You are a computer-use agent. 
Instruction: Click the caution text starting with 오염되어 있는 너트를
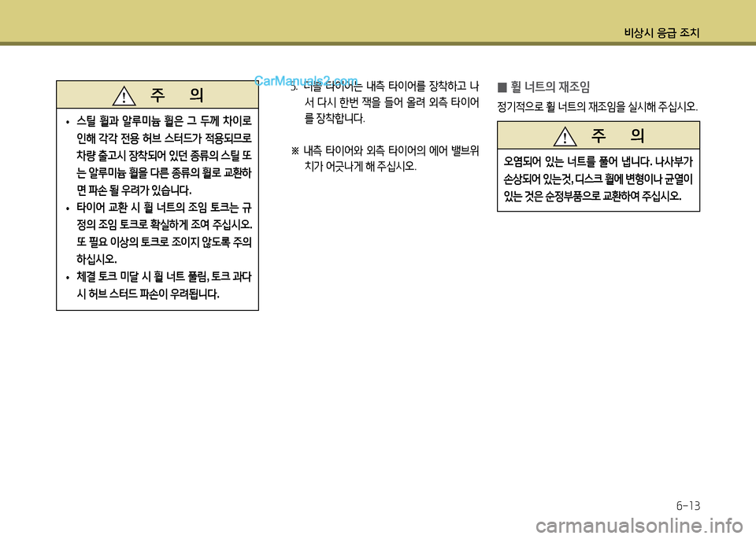click(598, 179)
